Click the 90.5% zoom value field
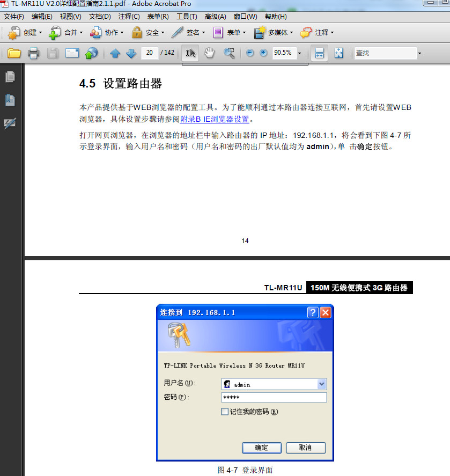This screenshot has height=476, width=450. [284, 53]
